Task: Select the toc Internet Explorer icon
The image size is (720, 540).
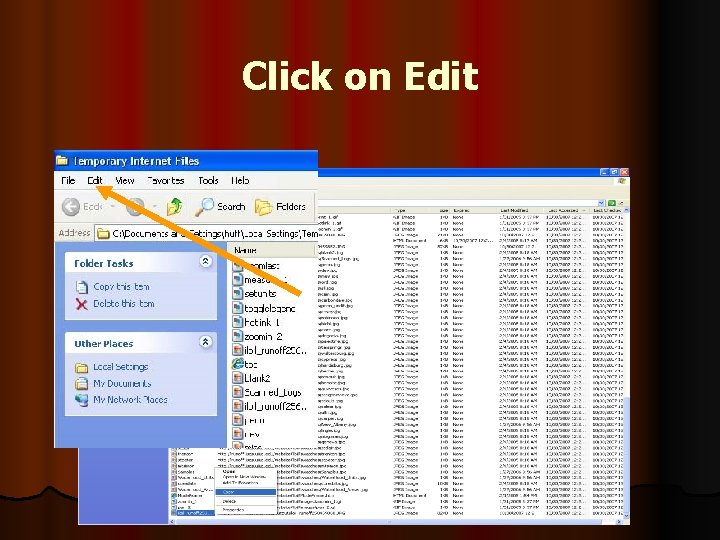Action: (x=237, y=364)
